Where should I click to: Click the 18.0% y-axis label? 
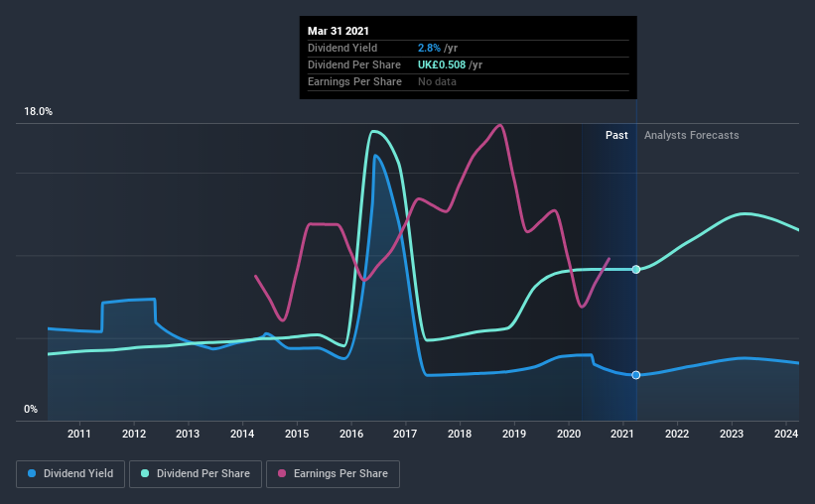coord(38,112)
